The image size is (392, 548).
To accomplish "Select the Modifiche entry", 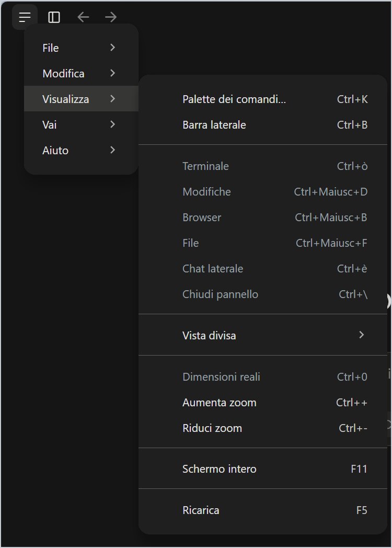I will 263,191.
